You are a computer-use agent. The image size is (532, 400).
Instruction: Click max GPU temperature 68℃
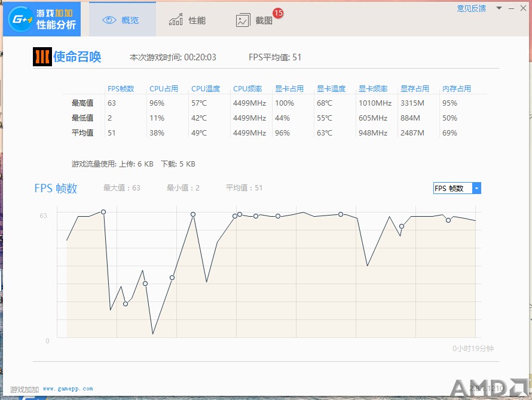325,103
